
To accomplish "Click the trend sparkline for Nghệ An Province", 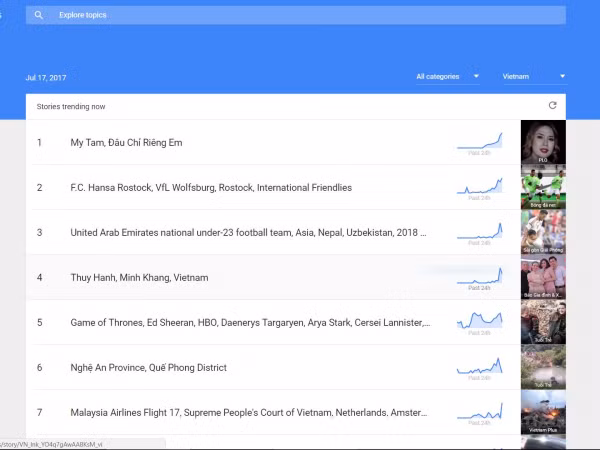I will (x=479, y=365).
